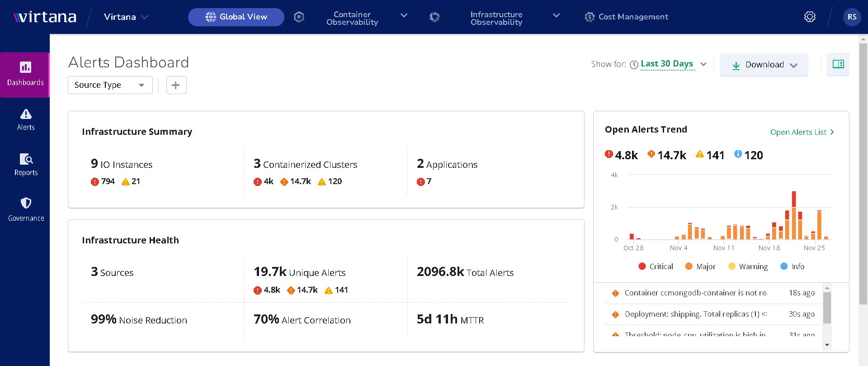
Task: Toggle Major series in chart legend
Action: 700,266
